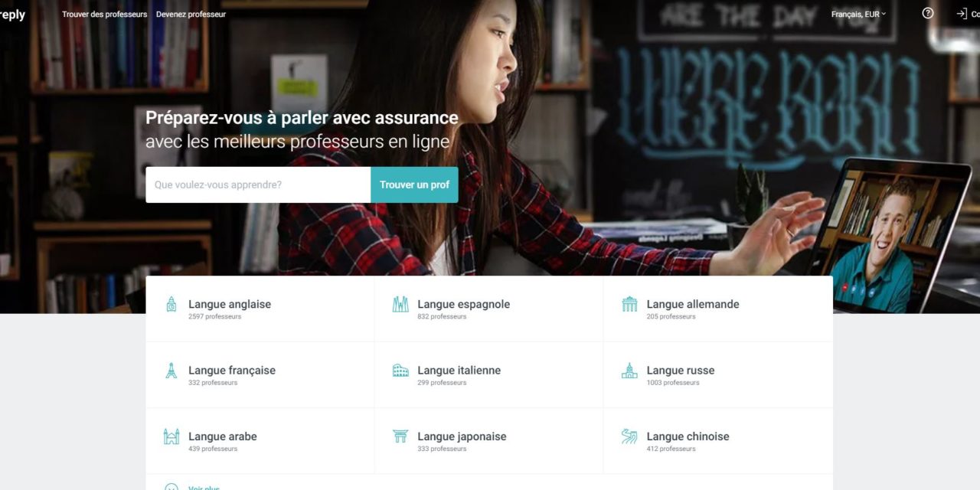Screen dimensions: 980x490
Task: Click the Preply logo in the header
Action: (x=12, y=15)
